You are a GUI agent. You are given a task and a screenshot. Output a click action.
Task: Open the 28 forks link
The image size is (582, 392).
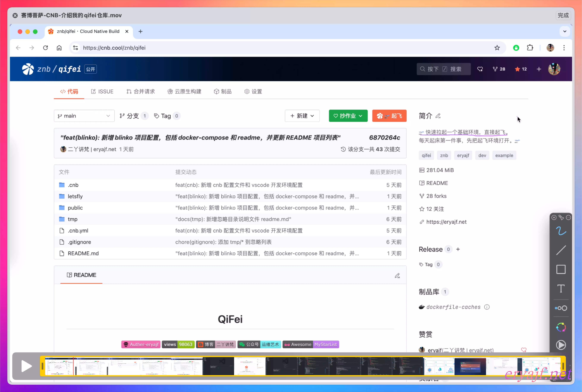pos(436,196)
